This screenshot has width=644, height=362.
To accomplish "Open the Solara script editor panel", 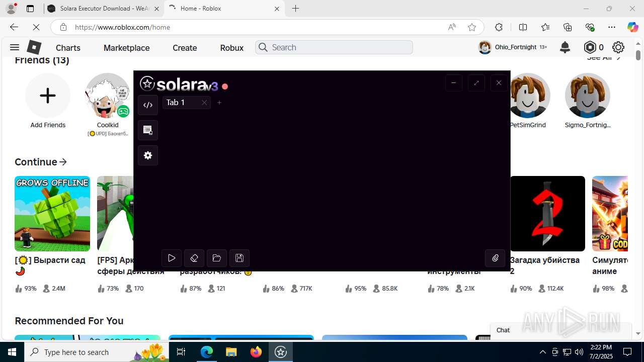I will (148, 105).
